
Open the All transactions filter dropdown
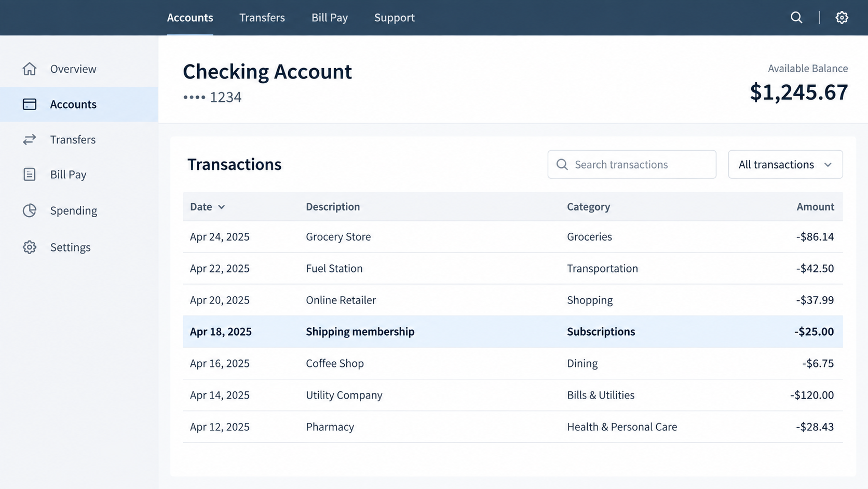785,164
